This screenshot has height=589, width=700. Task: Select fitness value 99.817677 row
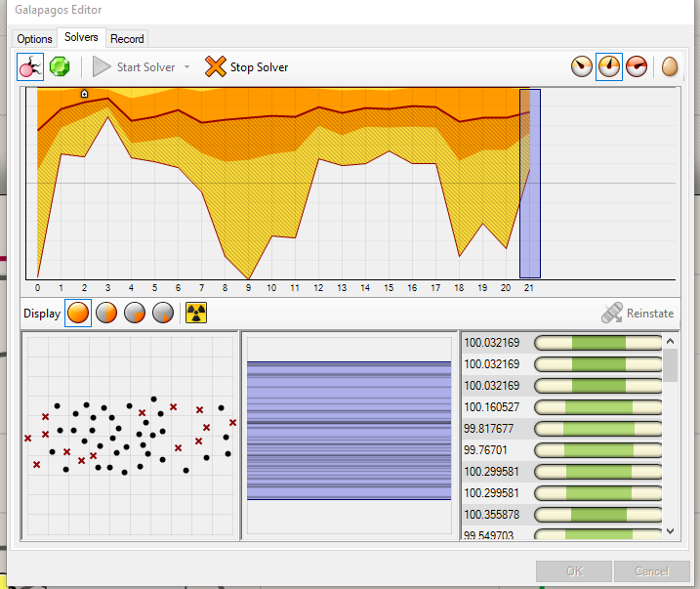(561, 428)
